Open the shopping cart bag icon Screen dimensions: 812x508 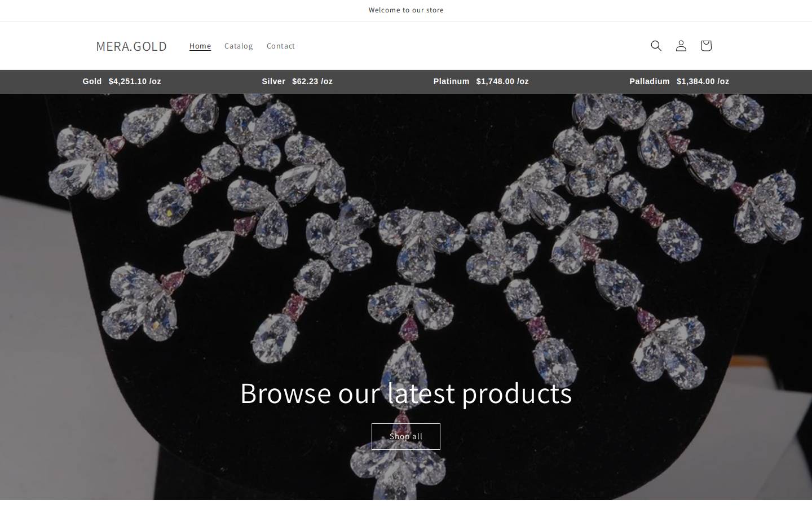(705, 46)
